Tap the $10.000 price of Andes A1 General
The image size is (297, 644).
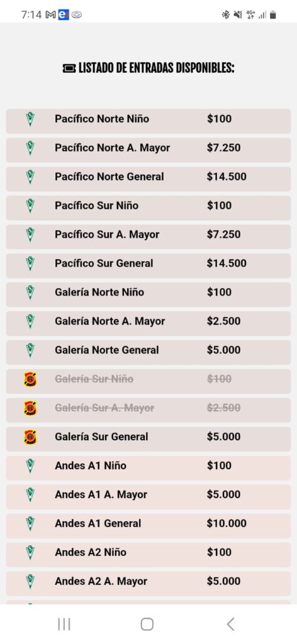point(227,523)
